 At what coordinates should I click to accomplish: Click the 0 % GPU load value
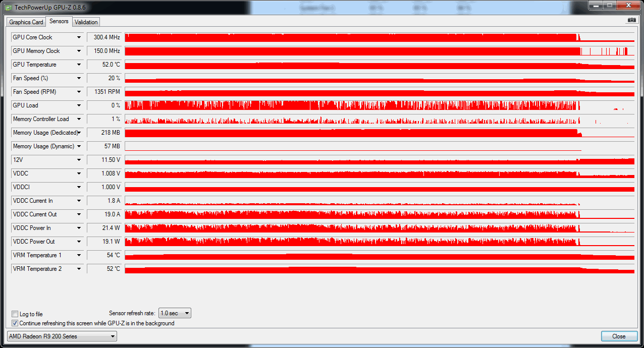(x=104, y=105)
